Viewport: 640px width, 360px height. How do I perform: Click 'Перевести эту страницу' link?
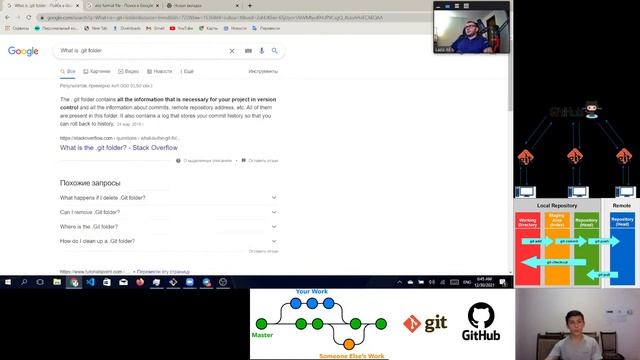(x=163, y=272)
